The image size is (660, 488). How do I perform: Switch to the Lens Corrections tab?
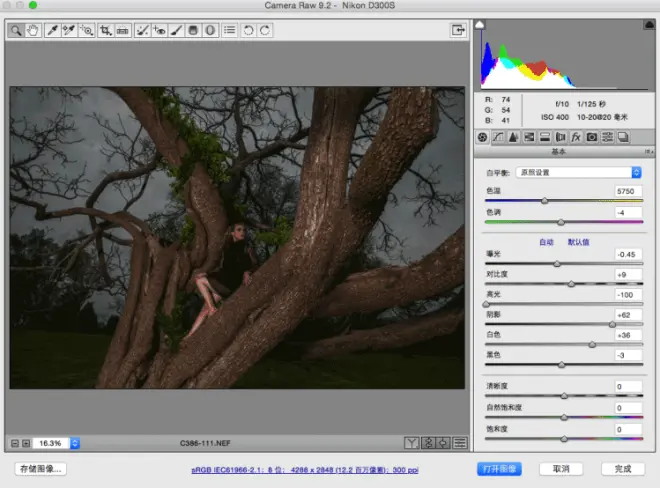[x=560, y=137]
